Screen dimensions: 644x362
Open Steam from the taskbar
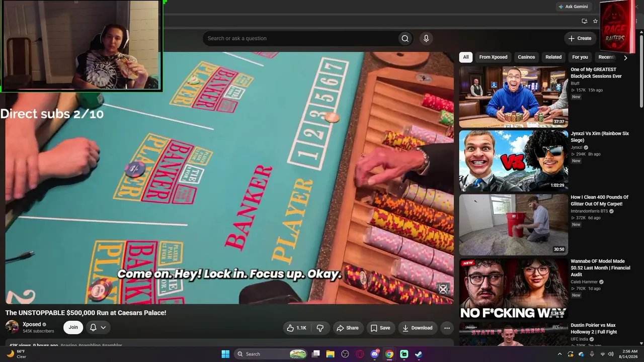(419, 354)
